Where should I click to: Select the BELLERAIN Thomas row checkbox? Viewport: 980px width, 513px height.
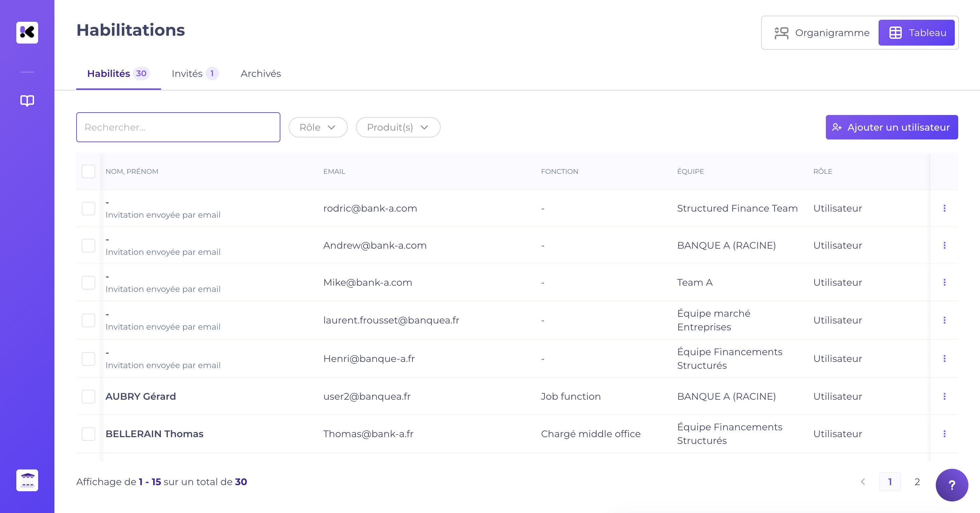click(x=88, y=434)
